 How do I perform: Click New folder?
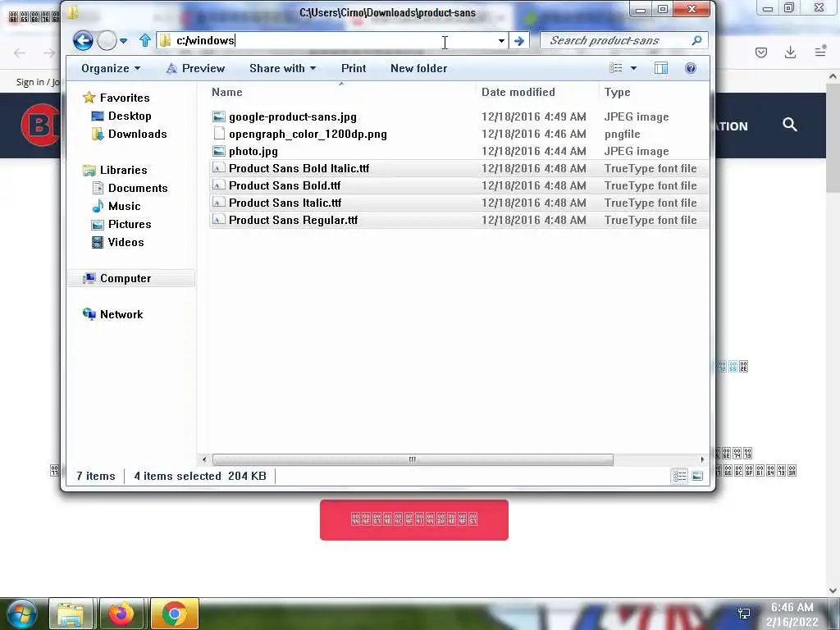click(419, 69)
